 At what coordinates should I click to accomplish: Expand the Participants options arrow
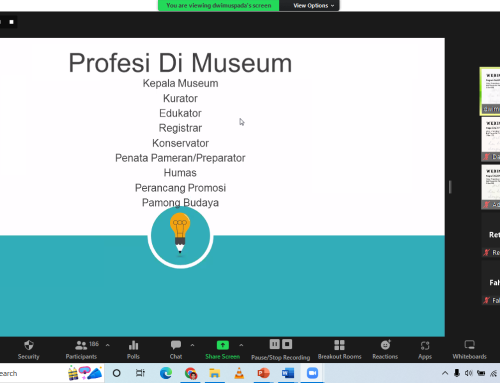coord(108,345)
